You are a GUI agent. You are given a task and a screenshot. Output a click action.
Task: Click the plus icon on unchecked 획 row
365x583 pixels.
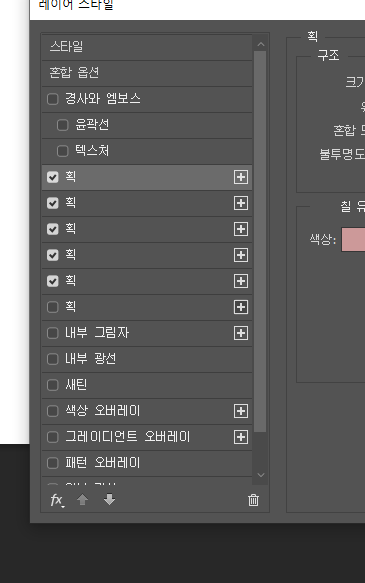point(241,307)
